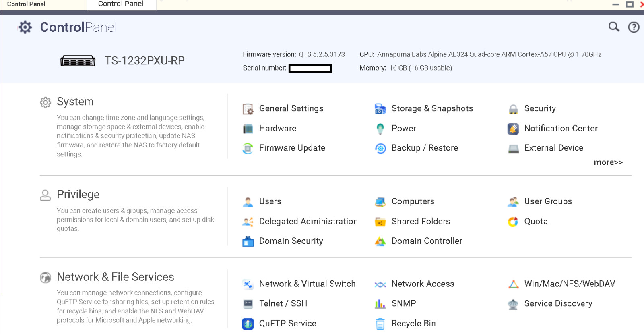644x334 pixels.
Task: Click the help question mark icon
Action: tap(634, 27)
